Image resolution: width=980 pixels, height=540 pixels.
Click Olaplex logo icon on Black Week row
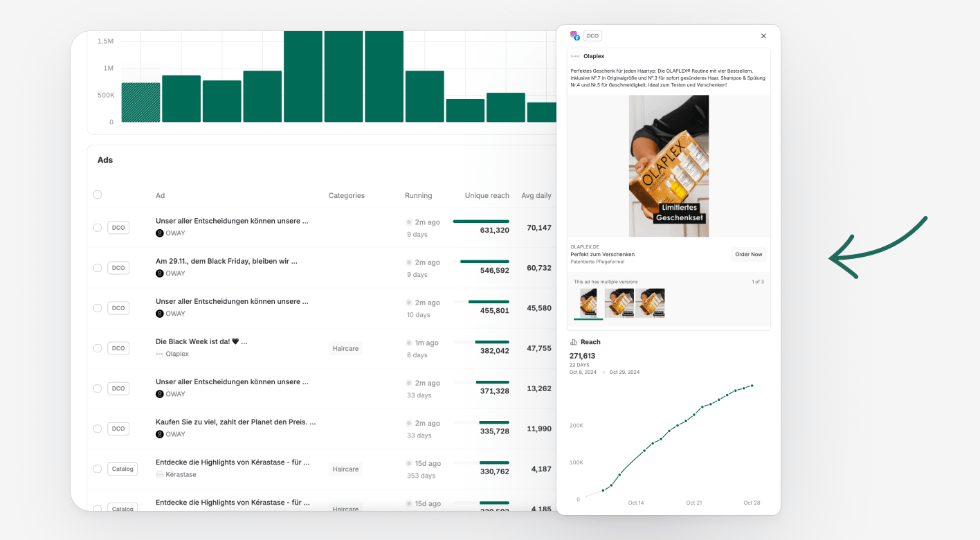pos(160,354)
